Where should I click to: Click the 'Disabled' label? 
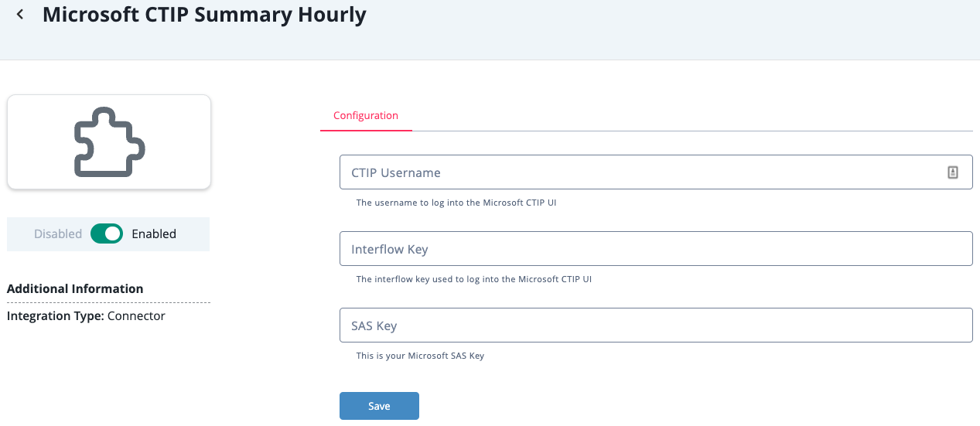tap(58, 233)
